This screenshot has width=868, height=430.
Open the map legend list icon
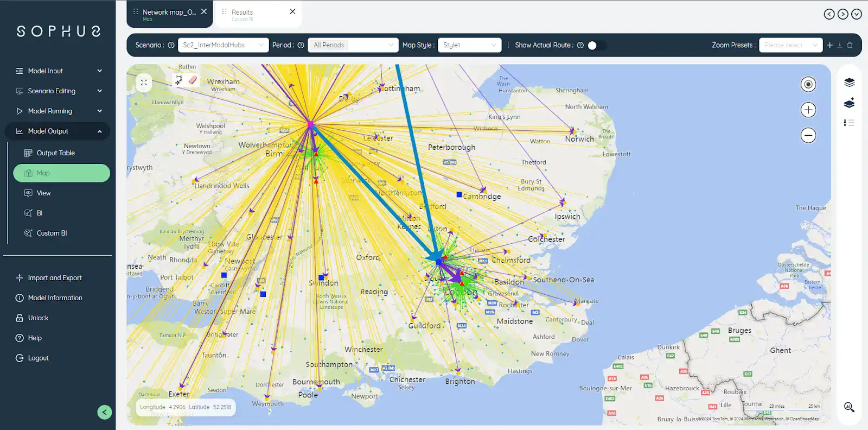849,123
